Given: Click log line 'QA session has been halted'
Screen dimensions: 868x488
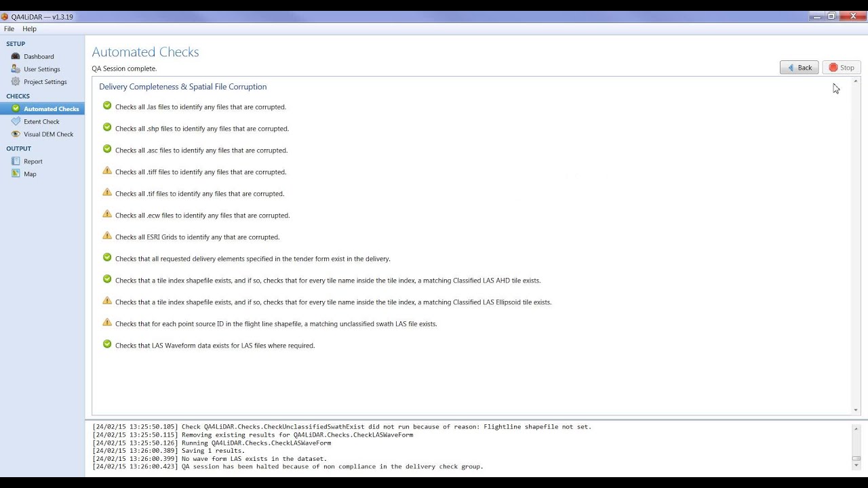Looking at the screenshot, I should click(x=288, y=466).
